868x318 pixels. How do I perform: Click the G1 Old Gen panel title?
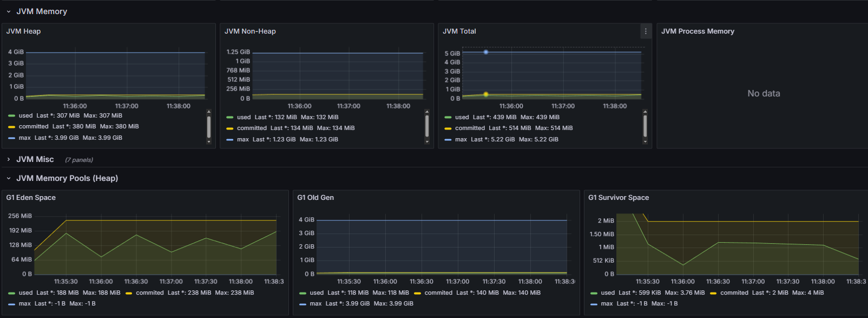click(315, 198)
